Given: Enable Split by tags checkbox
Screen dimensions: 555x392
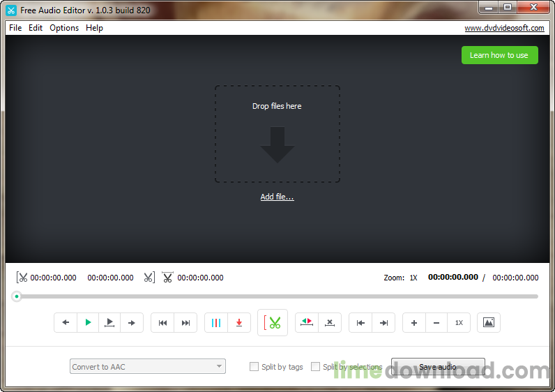Looking at the screenshot, I should [x=254, y=366].
